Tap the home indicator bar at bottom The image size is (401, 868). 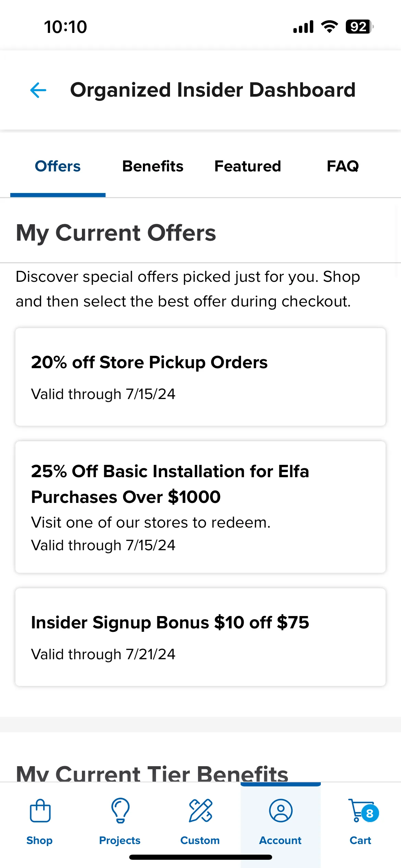point(200,857)
